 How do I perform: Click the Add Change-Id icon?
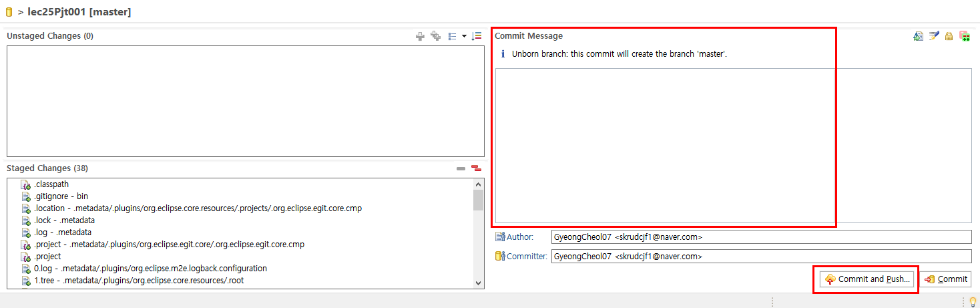[x=964, y=36]
